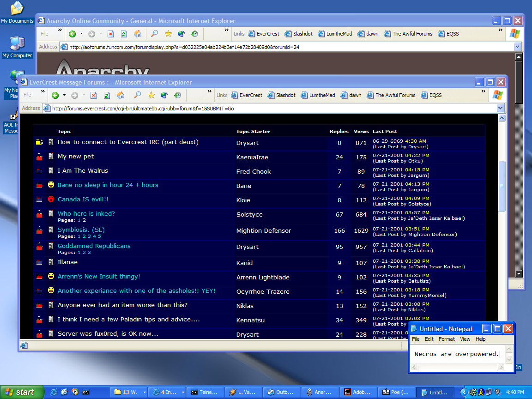This screenshot has width=532, height=399.
Task: Launch Outlook Express from the quick launch bar
Action: [x=64, y=392]
